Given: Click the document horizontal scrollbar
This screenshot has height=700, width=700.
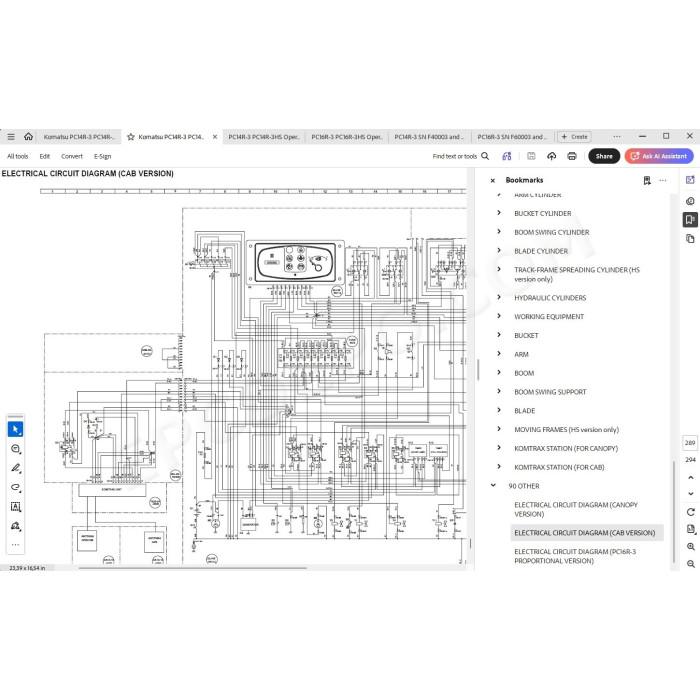Looking at the screenshot, I should (x=192, y=568).
